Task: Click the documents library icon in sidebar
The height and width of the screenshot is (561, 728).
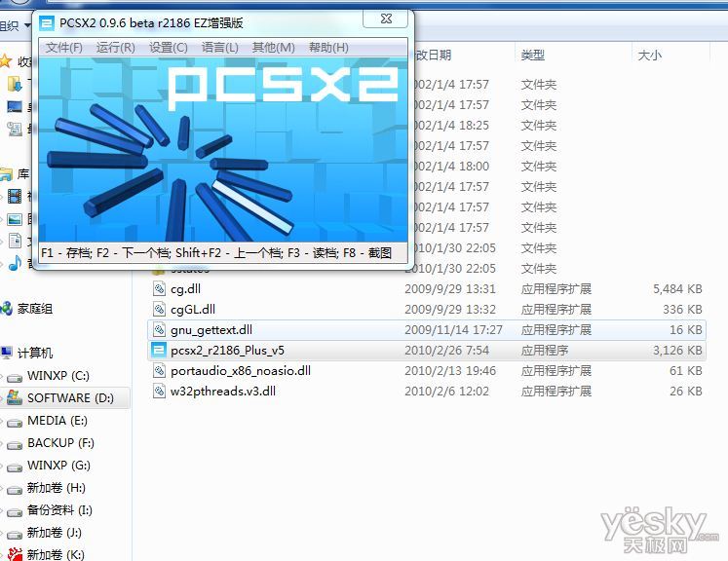Action: click(15, 241)
